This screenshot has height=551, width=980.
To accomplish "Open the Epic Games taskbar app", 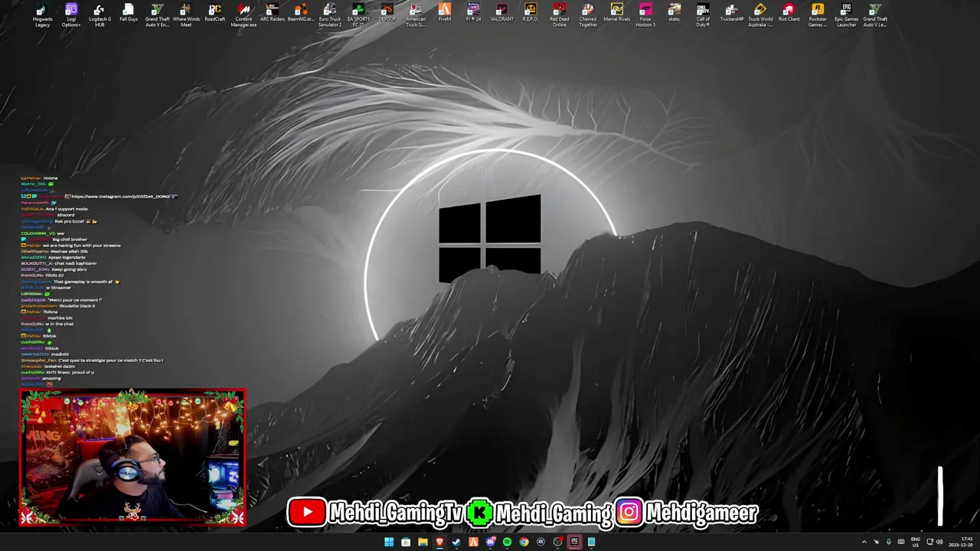I will 574,542.
